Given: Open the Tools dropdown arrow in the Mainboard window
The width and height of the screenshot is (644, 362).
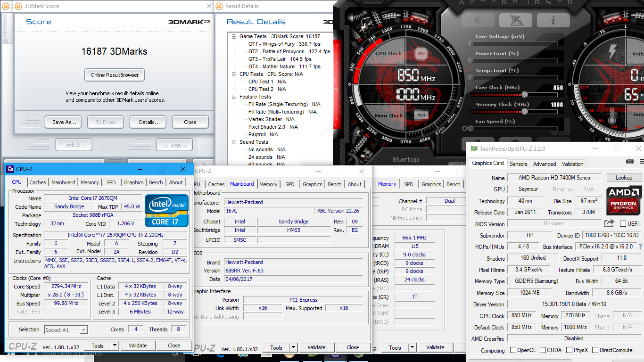Looking at the screenshot, I should [x=293, y=348].
